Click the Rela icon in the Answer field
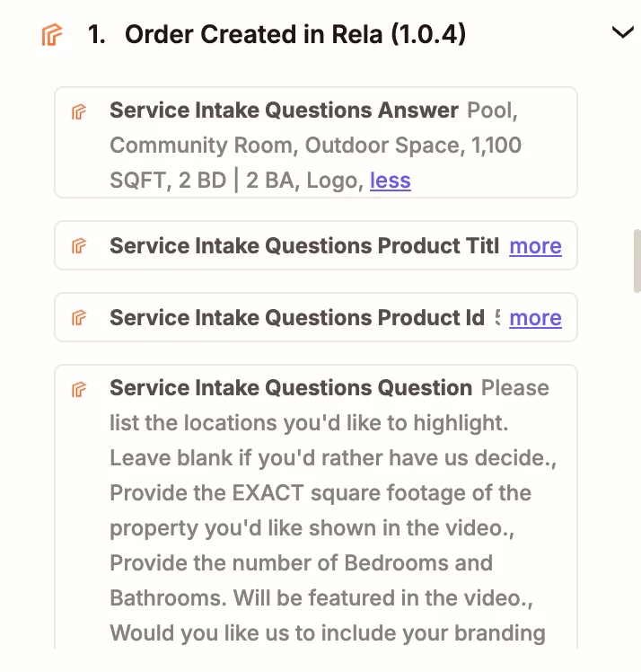This screenshot has width=641, height=672. [79, 111]
